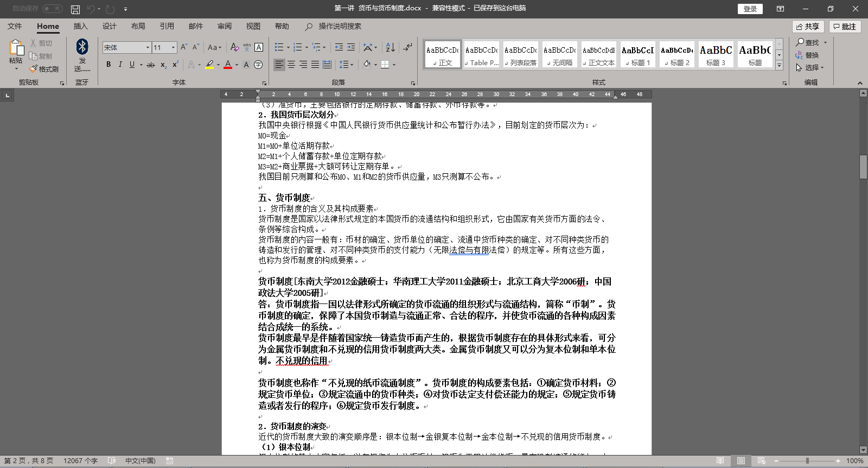The image size is (868, 468).
Task: Show or hide paragraph marks
Action: pyautogui.click(x=408, y=47)
